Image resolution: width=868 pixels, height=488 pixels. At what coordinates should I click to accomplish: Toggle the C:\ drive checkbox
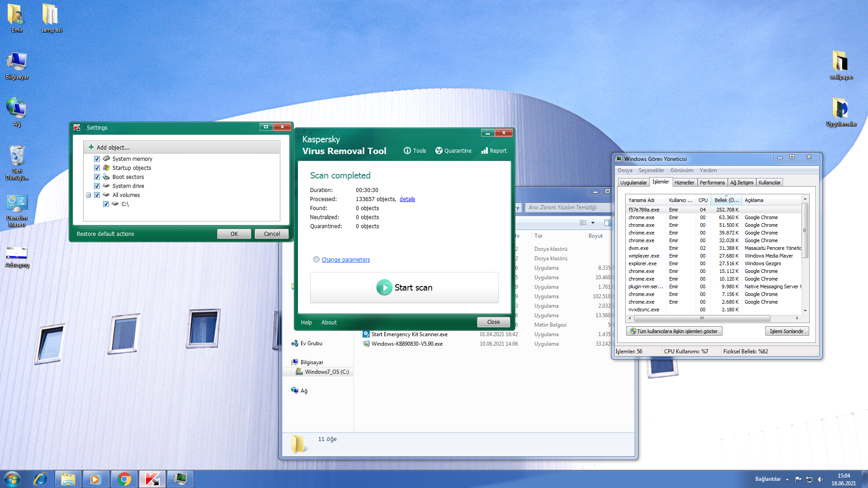point(106,204)
